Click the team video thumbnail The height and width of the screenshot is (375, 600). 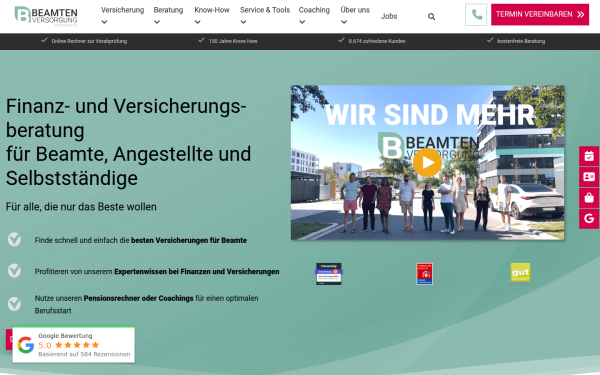427,163
